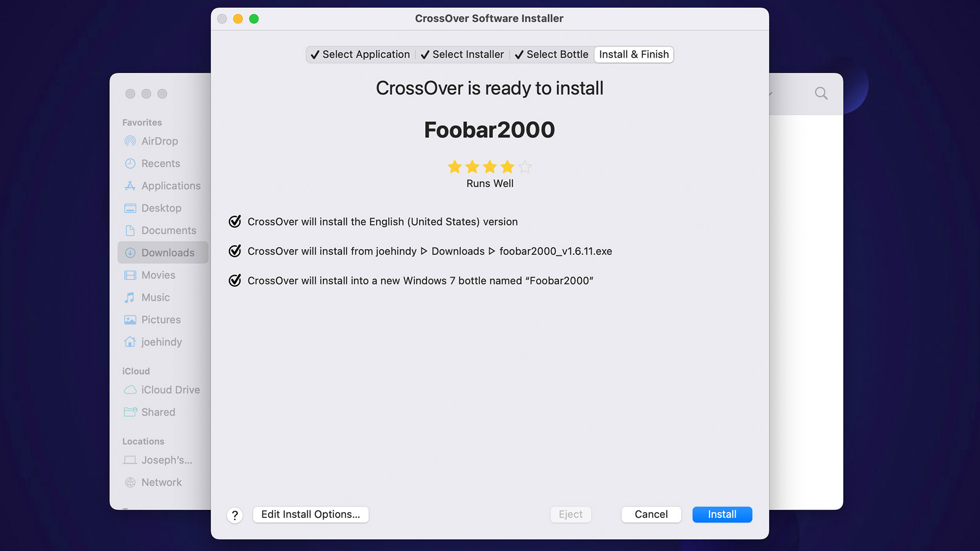Click the install source checkmark icon
The width and height of the screenshot is (980, 551).
pos(235,251)
